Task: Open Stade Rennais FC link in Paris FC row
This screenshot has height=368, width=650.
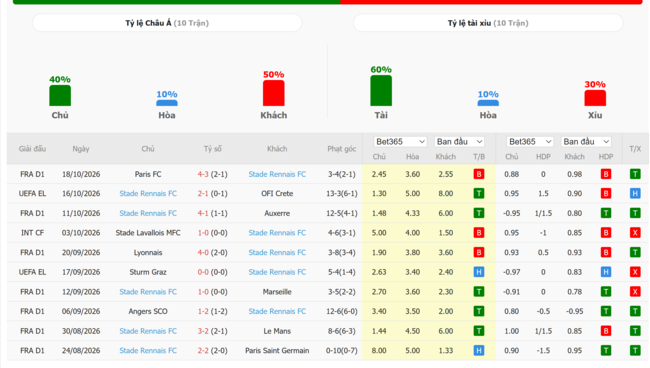Action: click(277, 174)
